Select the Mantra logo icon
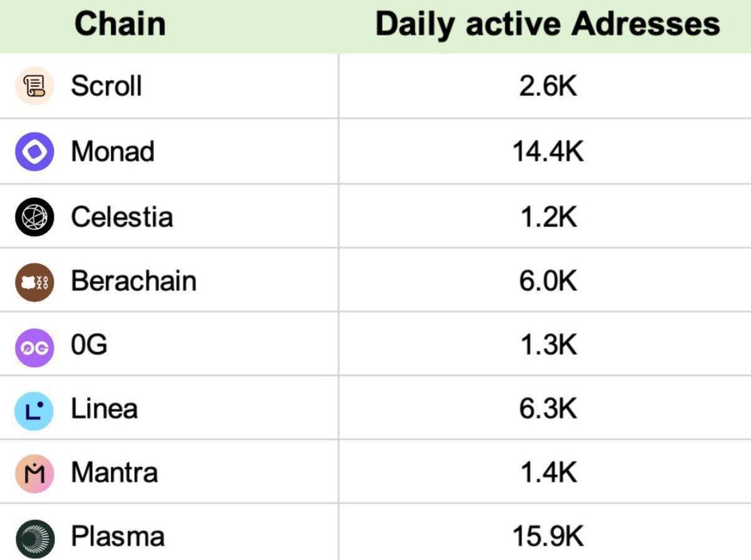The image size is (751, 560). click(34, 474)
